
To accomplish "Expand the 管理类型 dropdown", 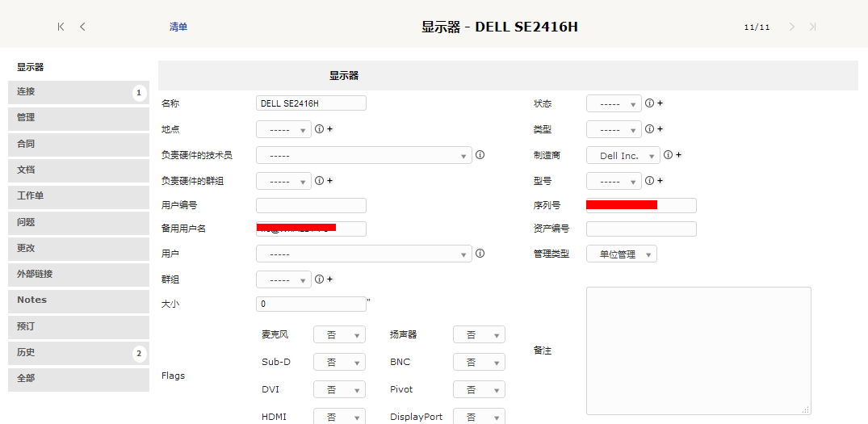I will point(621,254).
